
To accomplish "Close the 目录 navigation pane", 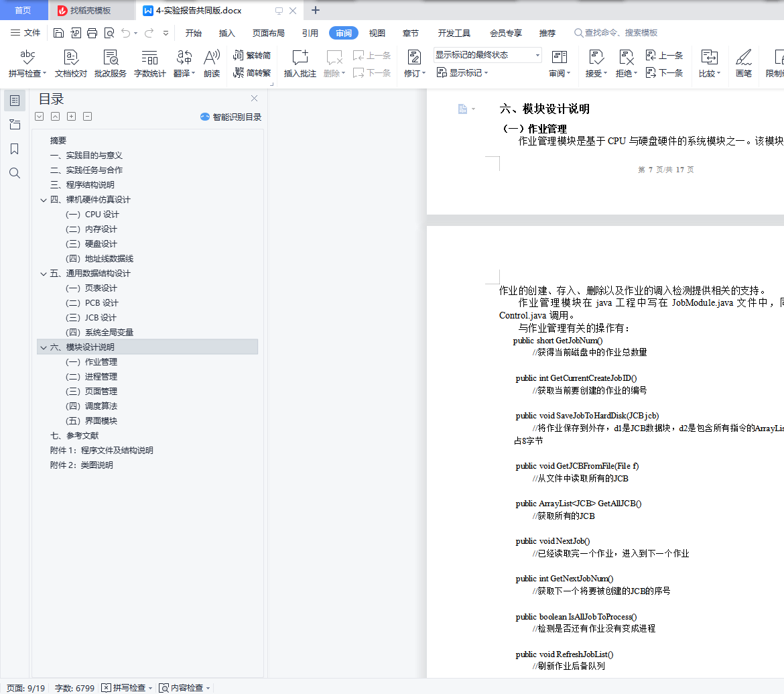I will [254, 98].
